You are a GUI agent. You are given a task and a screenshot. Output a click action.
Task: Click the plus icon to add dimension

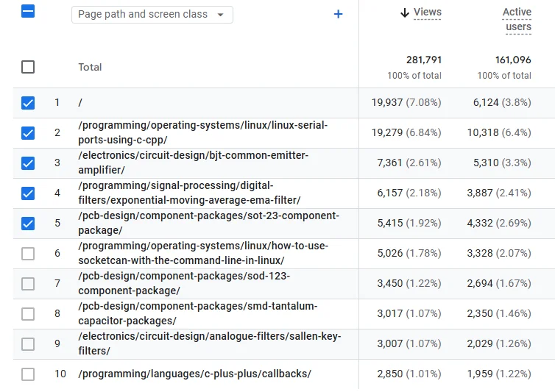click(x=338, y=14)
